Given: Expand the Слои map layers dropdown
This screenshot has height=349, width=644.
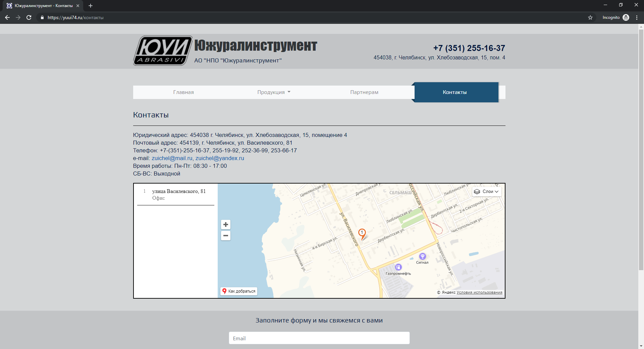Looking at the screenshot, I should 487,192.
